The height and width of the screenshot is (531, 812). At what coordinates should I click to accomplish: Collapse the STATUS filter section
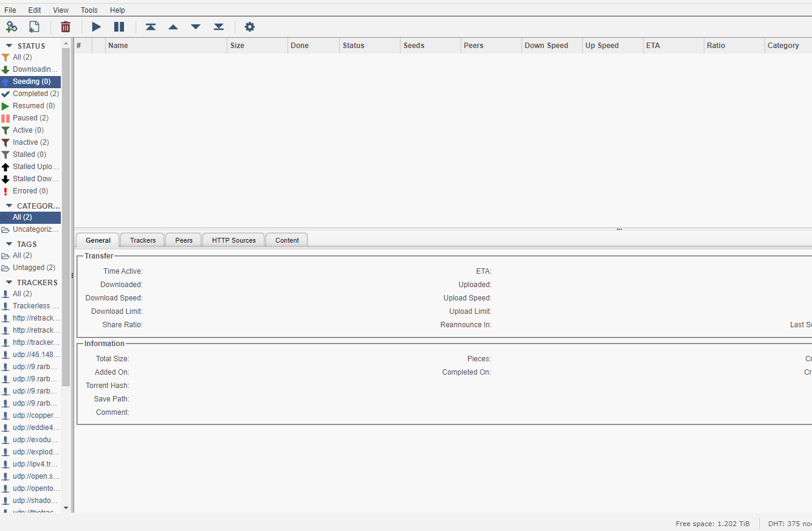[9, 46]
